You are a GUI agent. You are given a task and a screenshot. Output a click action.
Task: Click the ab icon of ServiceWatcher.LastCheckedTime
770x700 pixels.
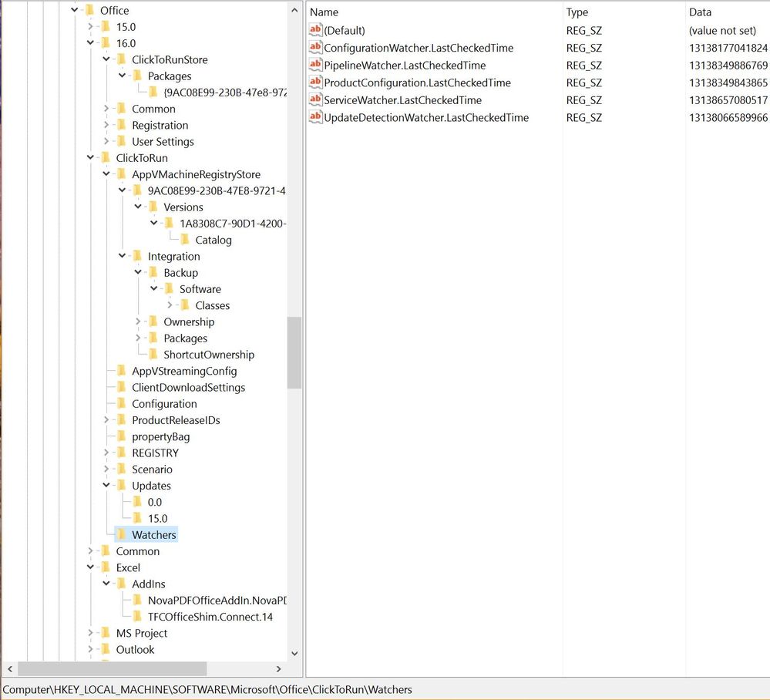point(315,99)
